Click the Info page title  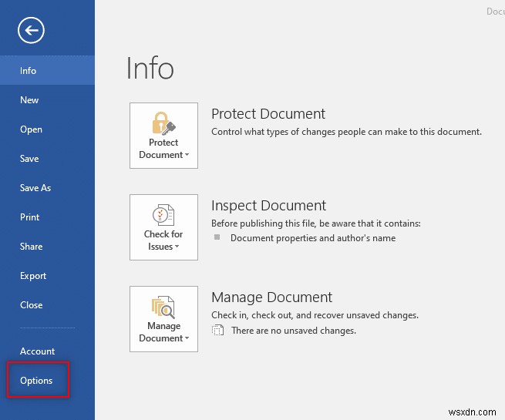click(x=150, y=68)
